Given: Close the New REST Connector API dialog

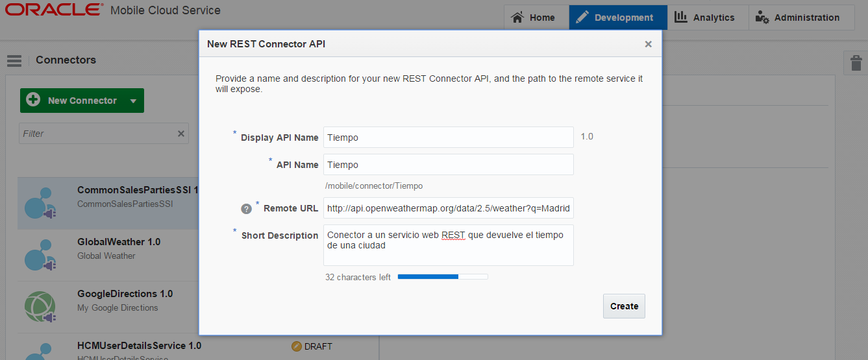Looking at the screenshot, I should [x=648, y=44].
